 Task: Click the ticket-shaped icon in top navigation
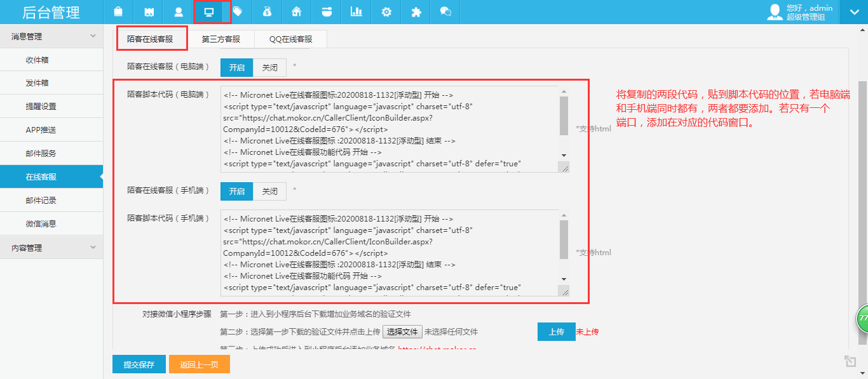(149, 12)
